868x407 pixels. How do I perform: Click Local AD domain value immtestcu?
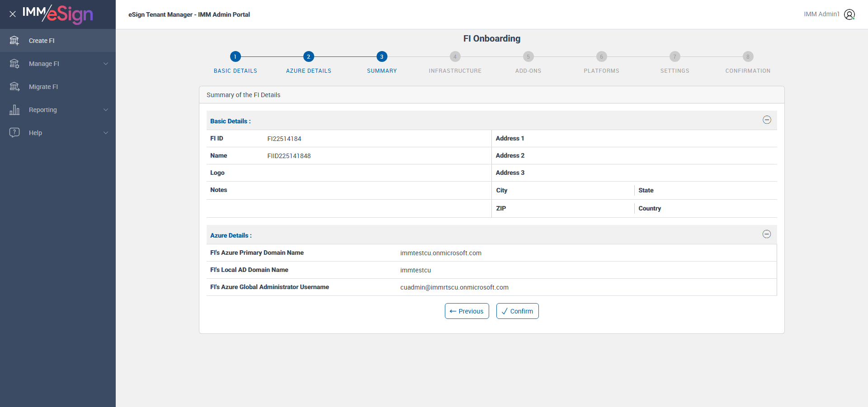coord(415,270)
